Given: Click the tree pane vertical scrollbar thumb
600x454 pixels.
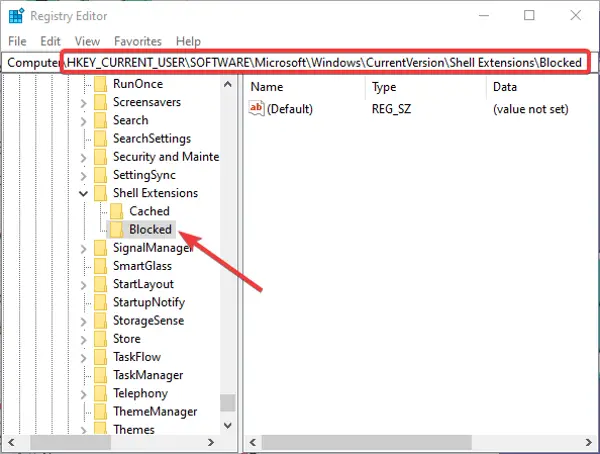Looking at the screenshot, I should [x=228, y=403].
